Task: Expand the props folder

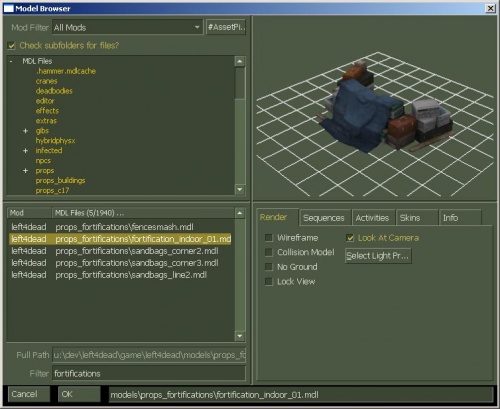Action: (x=25, y=171)
